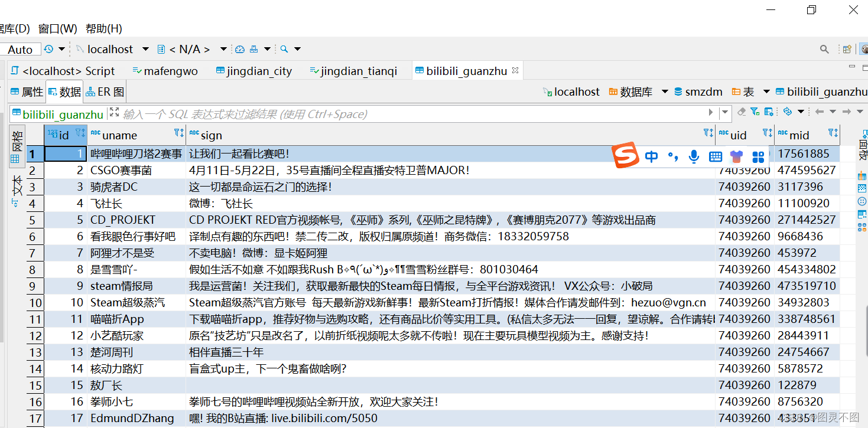Click the filter/sort icon on uname column

179,133
